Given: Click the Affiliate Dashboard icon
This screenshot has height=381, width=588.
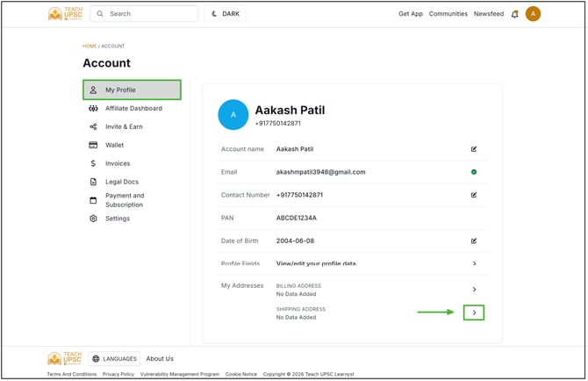Looking at the screenshot, I should point(93,109).
